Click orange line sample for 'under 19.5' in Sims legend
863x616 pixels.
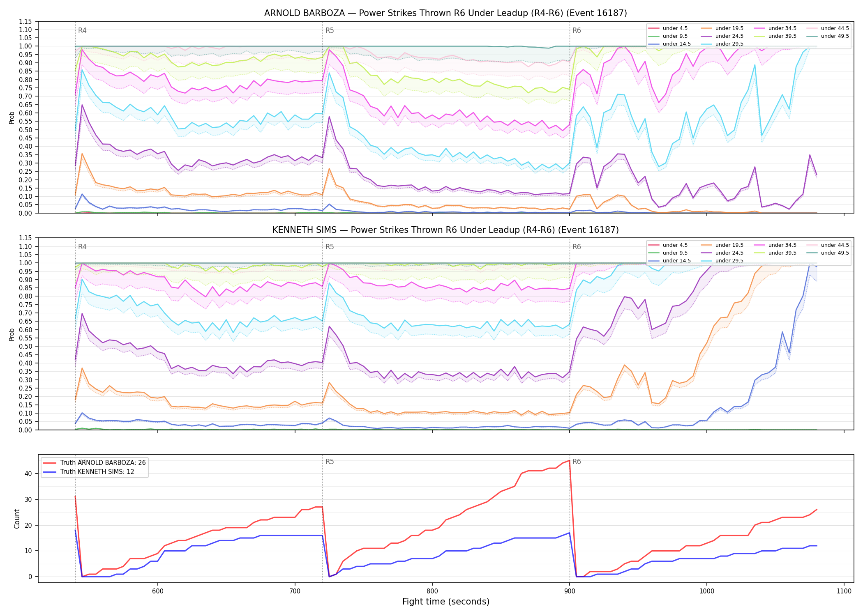[x=706, y=245]
